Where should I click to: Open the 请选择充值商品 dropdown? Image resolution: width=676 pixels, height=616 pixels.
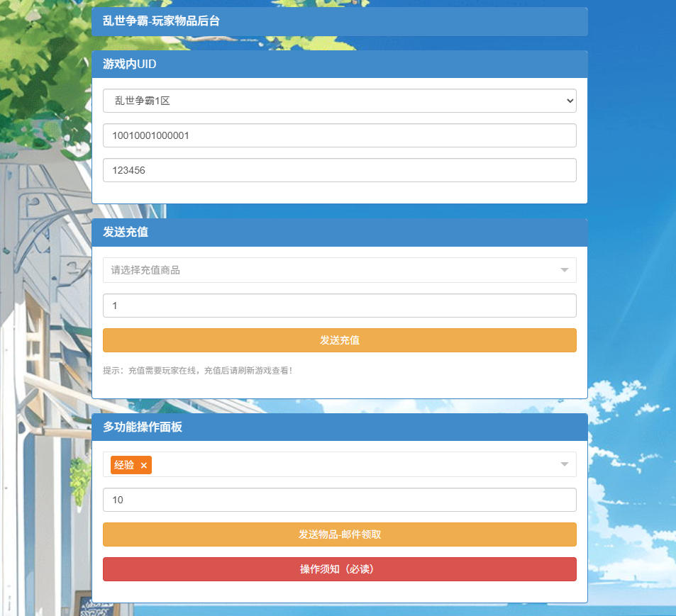coord(339,270)
